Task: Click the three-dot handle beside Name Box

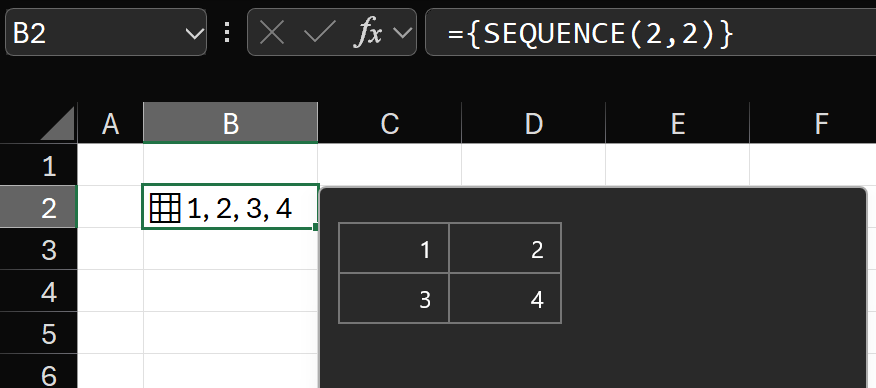Action: pos(227,33)
